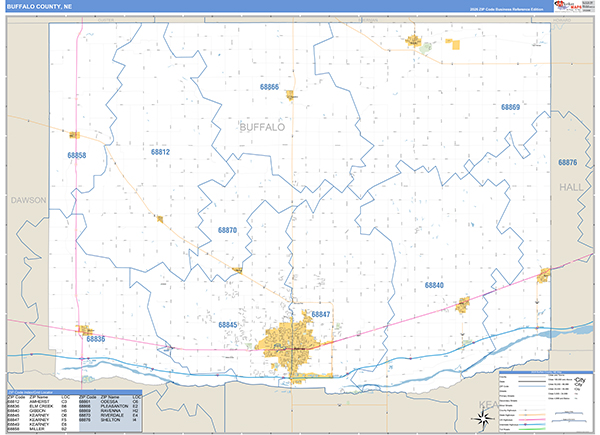
Task: Select the 68840 ZIP label on the map
Action: pos(434,285)
